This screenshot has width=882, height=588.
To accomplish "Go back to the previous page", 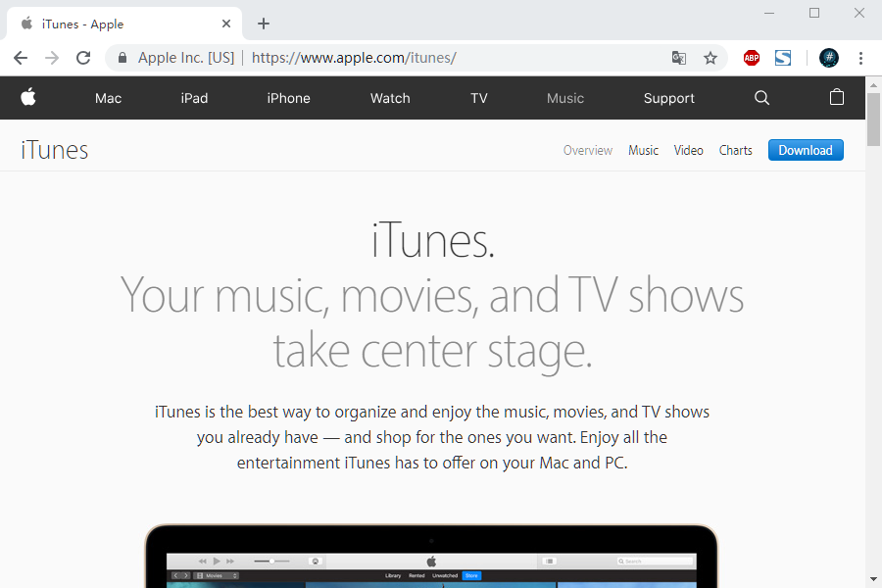I will (21, 58).
